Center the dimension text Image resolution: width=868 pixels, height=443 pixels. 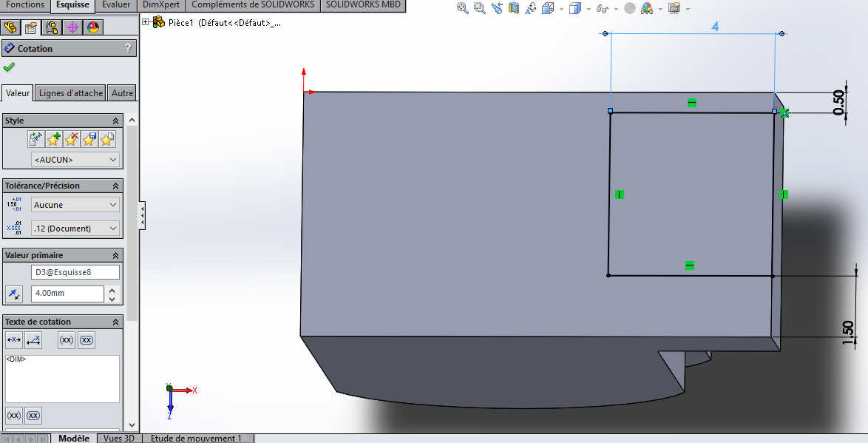[x=14, y=340]
